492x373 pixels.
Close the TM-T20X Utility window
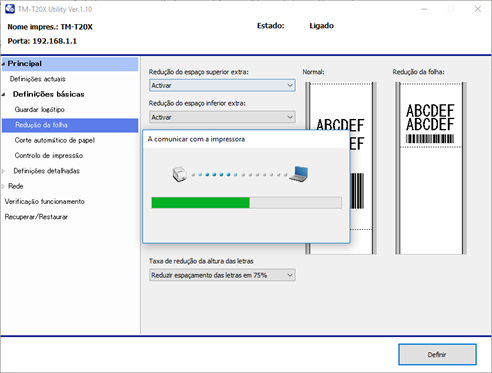(x=478, y=9)
